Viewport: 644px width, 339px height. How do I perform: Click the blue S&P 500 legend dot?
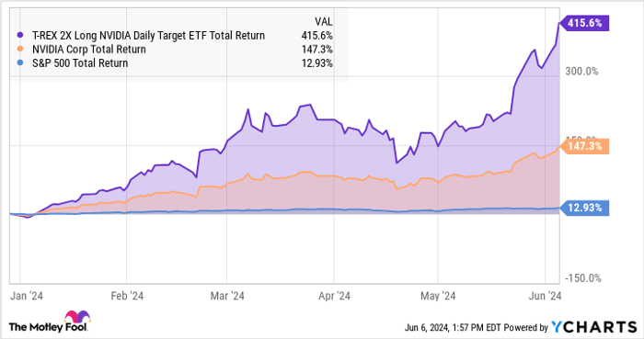20,63
